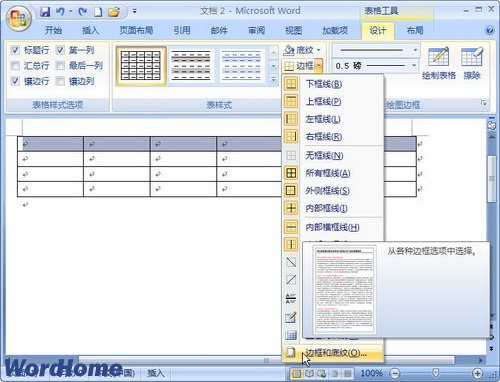Apply top border icon 上框线
The width and height of the screenshot is (500, 382).
tap(291, 101)
